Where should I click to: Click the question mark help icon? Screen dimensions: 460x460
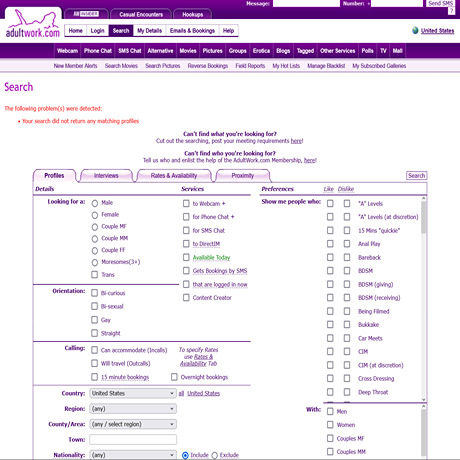pyautogui.click(x=451, y=11)
